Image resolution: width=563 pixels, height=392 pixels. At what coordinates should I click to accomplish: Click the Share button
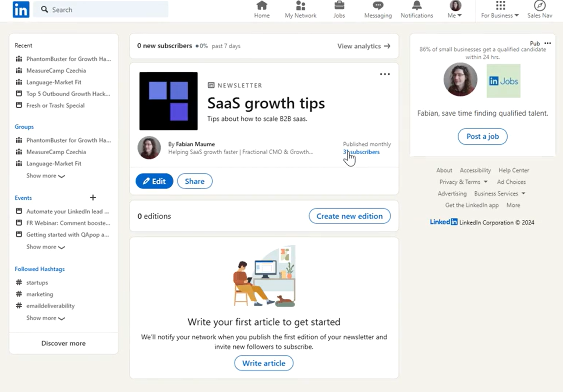tap(195, 181)
